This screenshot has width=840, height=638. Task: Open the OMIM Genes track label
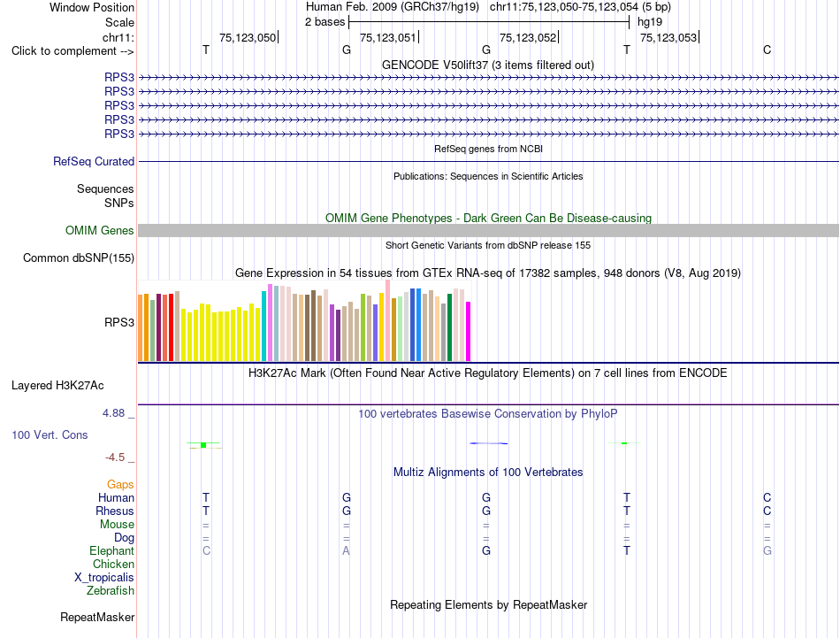[x=100, y=231]
